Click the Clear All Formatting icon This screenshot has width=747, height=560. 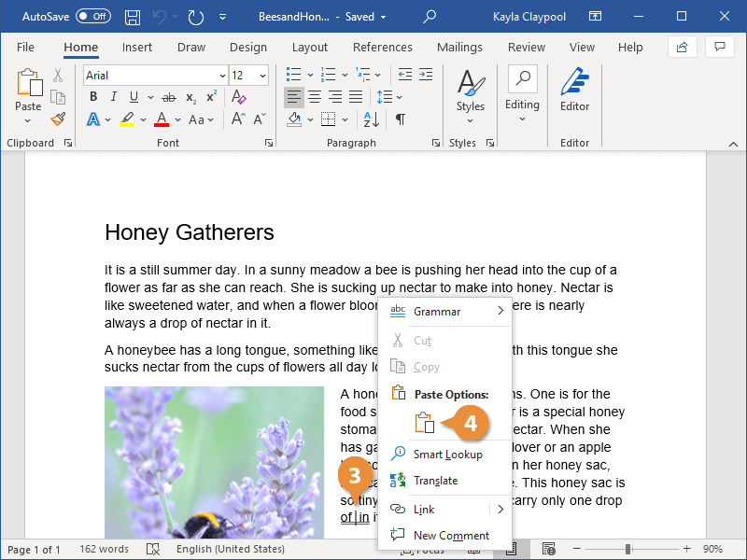pyautogui.click(x=239, y=97)
